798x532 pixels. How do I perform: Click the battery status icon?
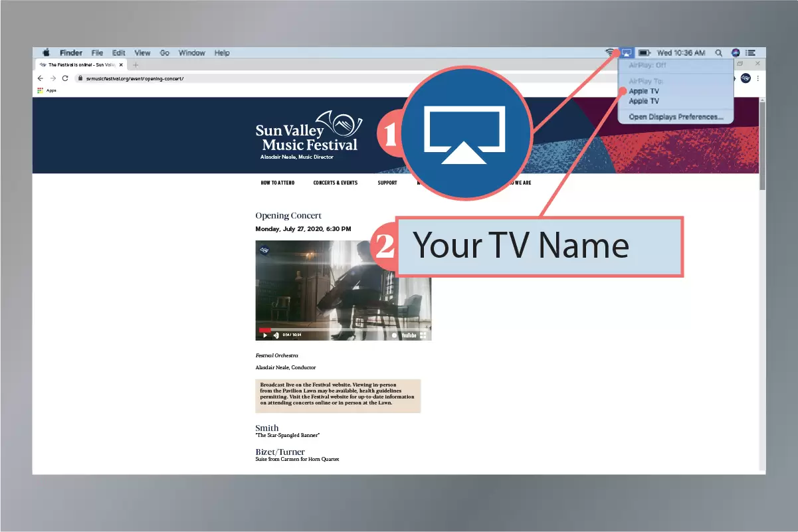644,53
